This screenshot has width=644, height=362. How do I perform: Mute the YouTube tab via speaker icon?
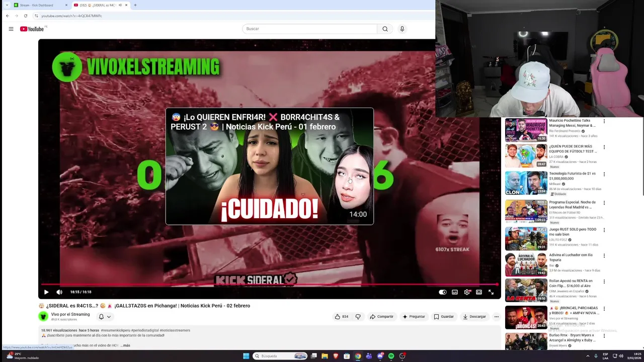click(120, 5)
